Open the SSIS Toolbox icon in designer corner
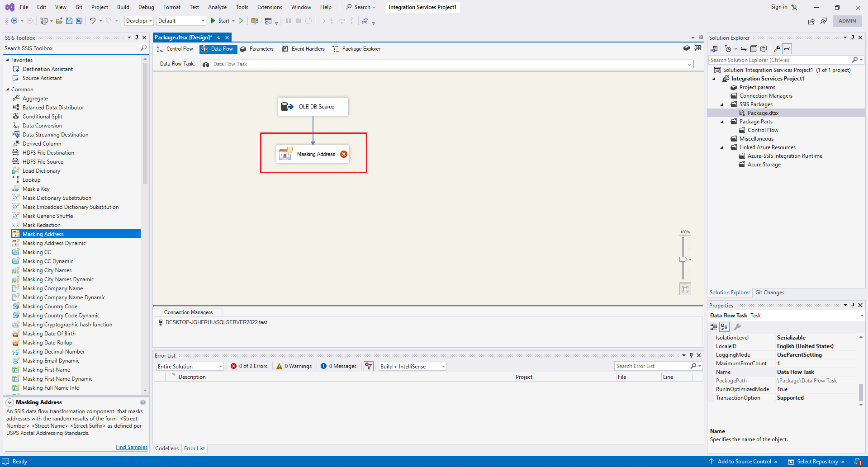Screen dimensions: 868x467 (x=697, y=48)
